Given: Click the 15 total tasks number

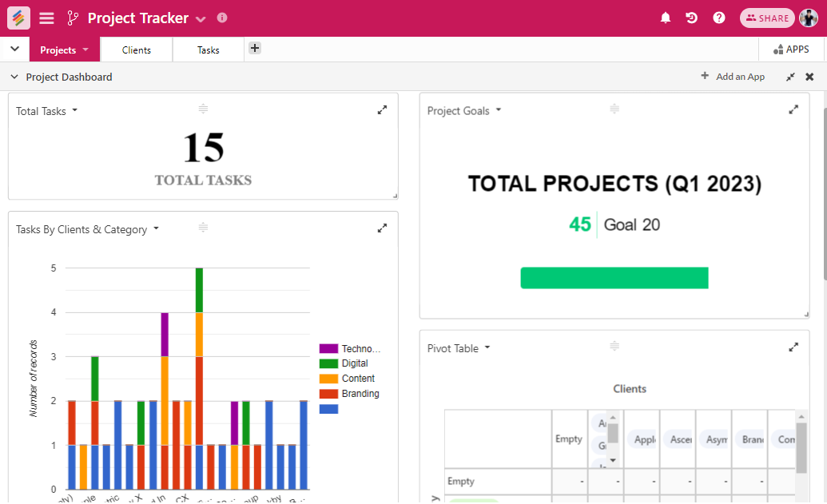Looking at the screenshot, I should [204, 148].
